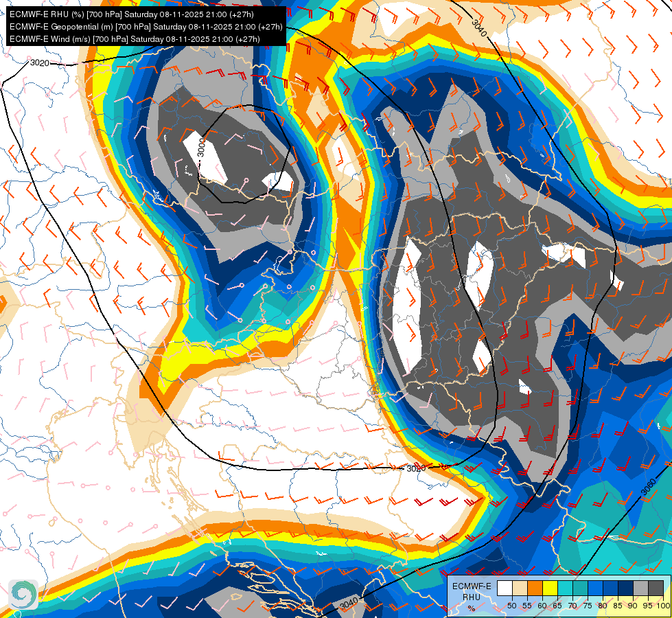Click the cyan 65-70 legend swatch
This screenshot has height=618, width=672.
[566, 588]
